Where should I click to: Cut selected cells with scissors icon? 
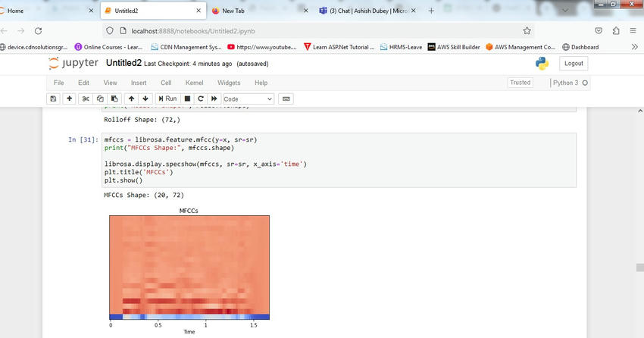click(x=86, y=99)
